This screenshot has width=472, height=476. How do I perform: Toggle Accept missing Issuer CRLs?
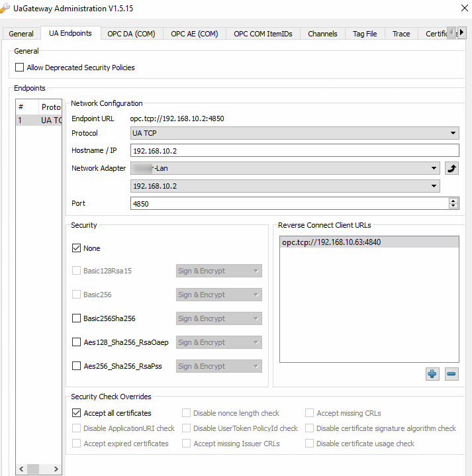[x=186, y=443]
